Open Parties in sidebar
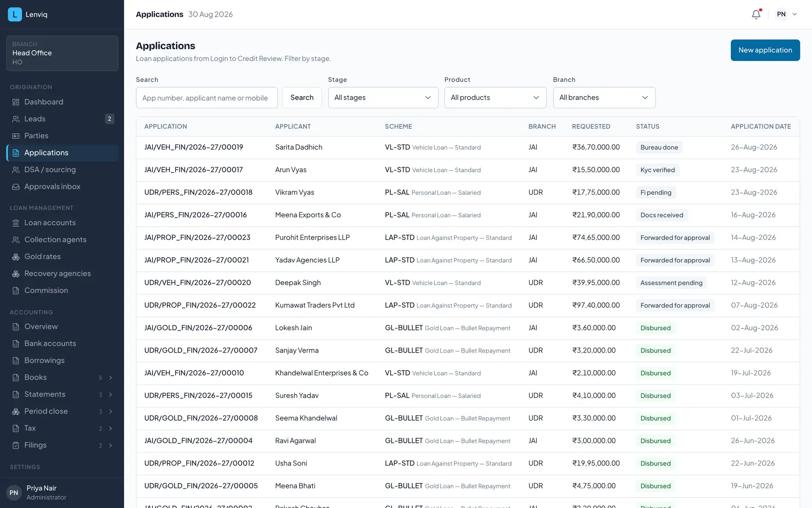The image size is (812, 508). tap(62, 136)
